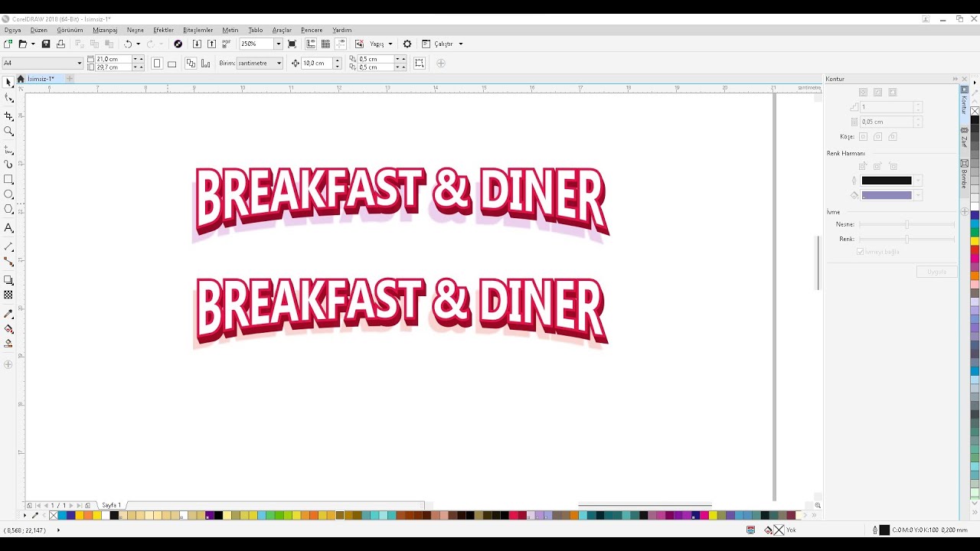Click the İsimsiz-1 document tab
Viewport: 980px width, 551px height.
(41, 79)
